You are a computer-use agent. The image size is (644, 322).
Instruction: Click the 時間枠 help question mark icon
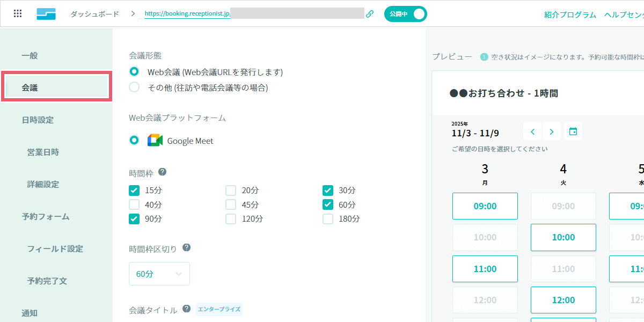(x=162, y=172)
